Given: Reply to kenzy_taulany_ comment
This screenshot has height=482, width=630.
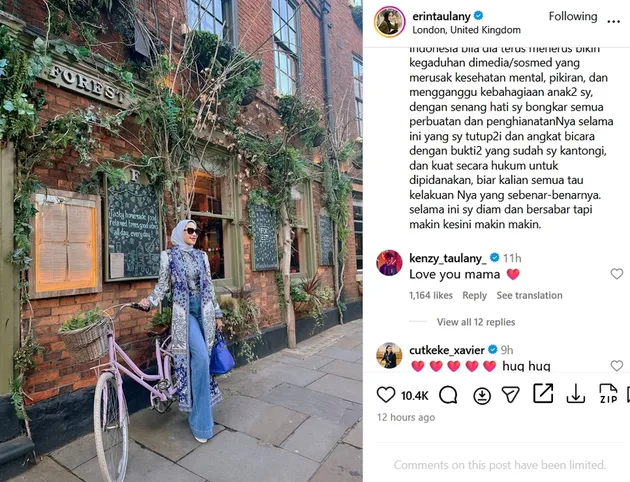Looking at the screenshot, I should tap(474, 296).
